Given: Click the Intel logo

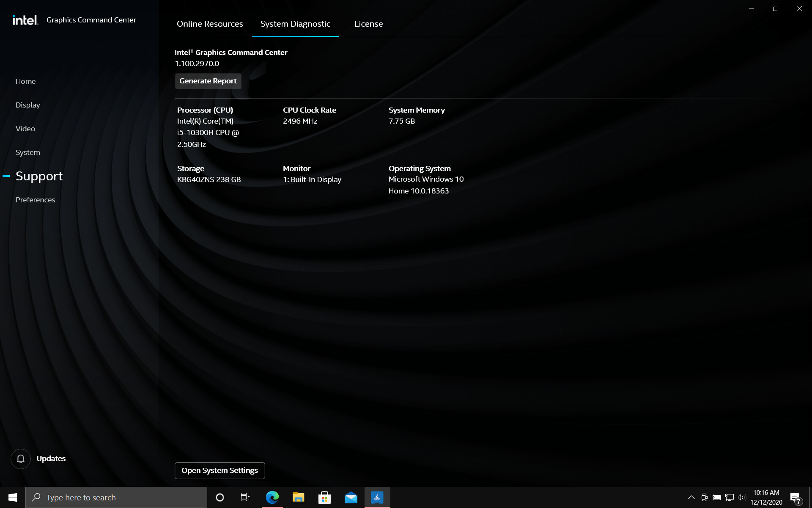Looking at the screenshot, I should pos(25,20).
